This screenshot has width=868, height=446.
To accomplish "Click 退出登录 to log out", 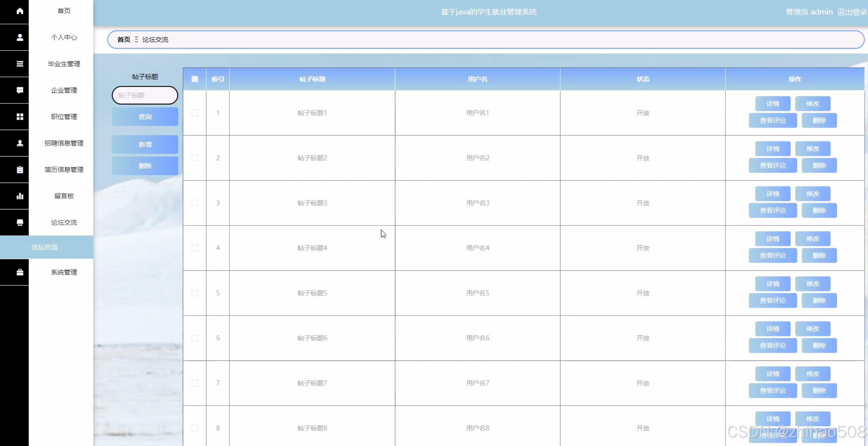I will pos(852,12).
